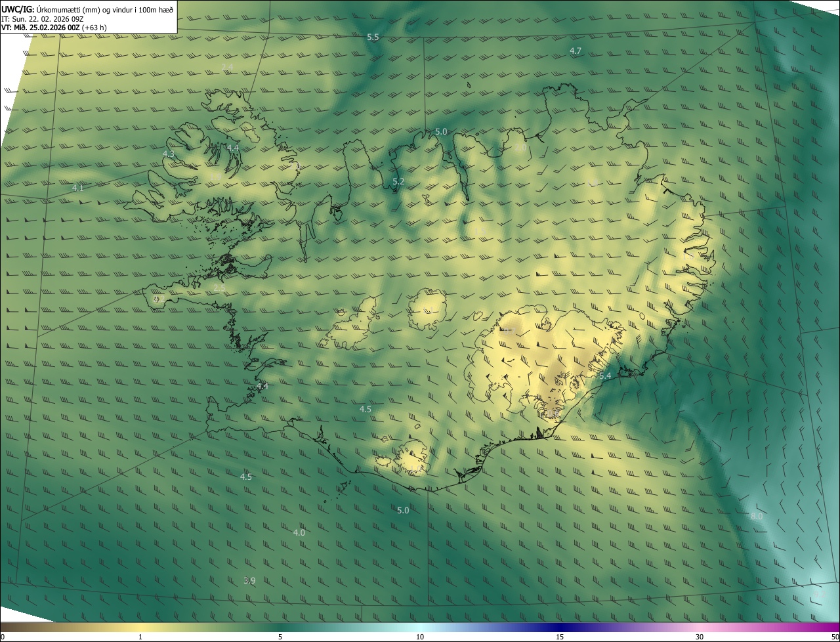Click the 4.3 value label in the Westfjords
The image size is (840, 642).
[169, 154]
